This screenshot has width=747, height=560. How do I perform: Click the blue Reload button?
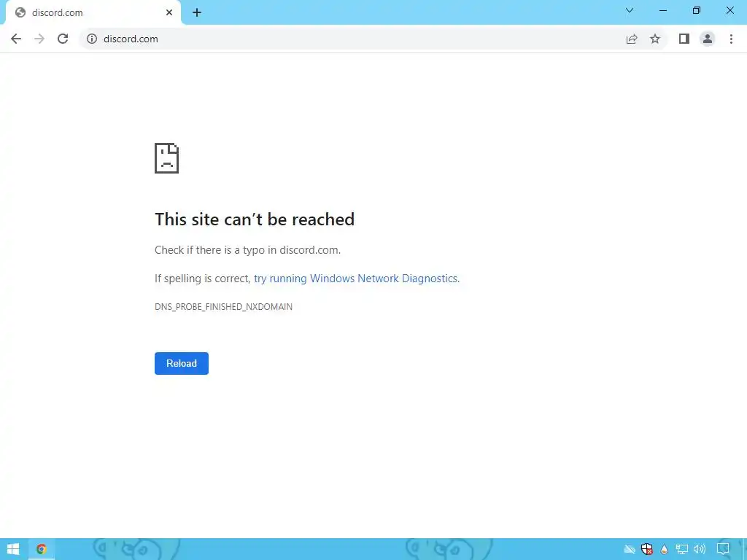tap(182, 363)
